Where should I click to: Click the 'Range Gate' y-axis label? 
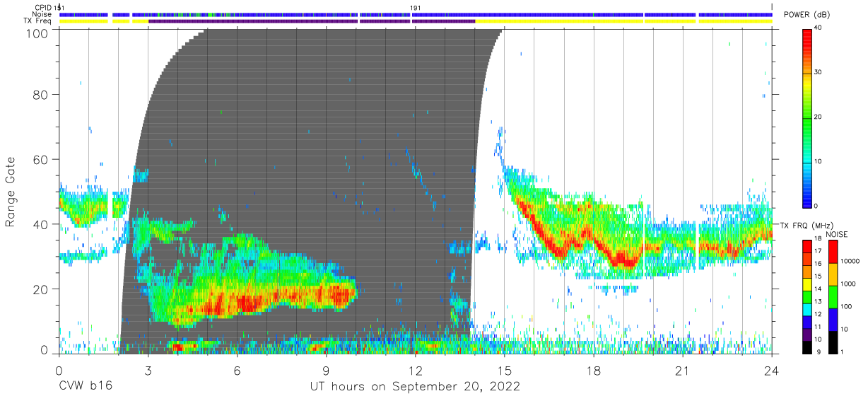coord(11,192)
